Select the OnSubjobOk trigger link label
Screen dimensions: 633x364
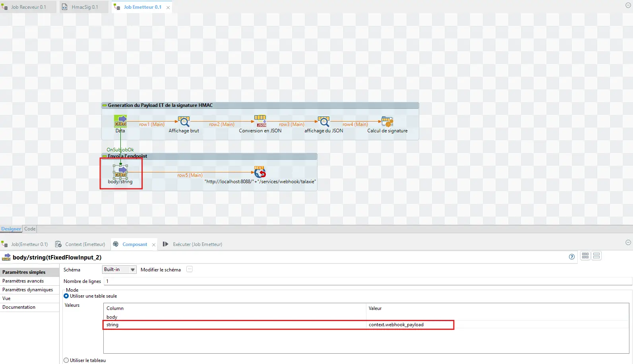click(120, 150)
